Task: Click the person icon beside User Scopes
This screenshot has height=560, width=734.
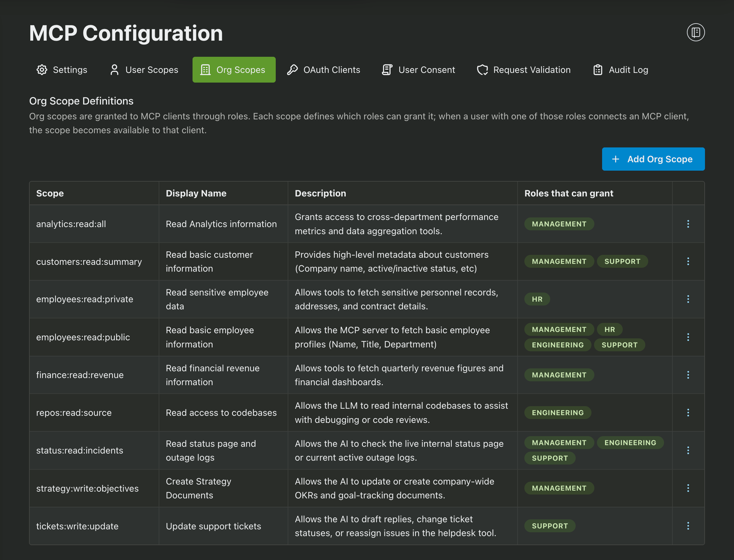Action: [x=114, y=70]
